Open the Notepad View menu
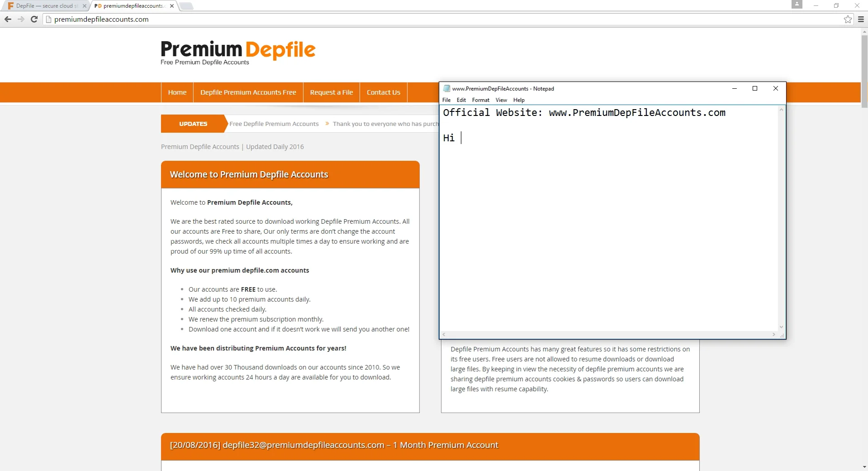This screenshot has height=471, width=868. tap(501, 100)
